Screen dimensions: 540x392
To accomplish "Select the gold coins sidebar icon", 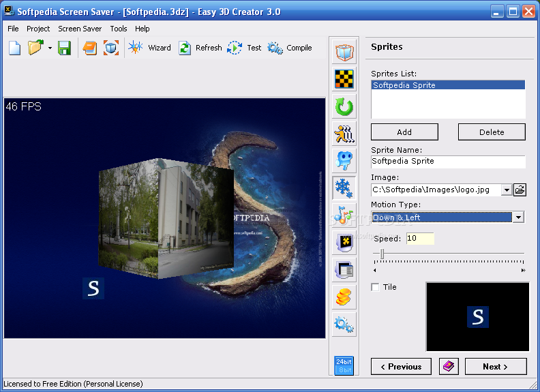I will (344, 297).
